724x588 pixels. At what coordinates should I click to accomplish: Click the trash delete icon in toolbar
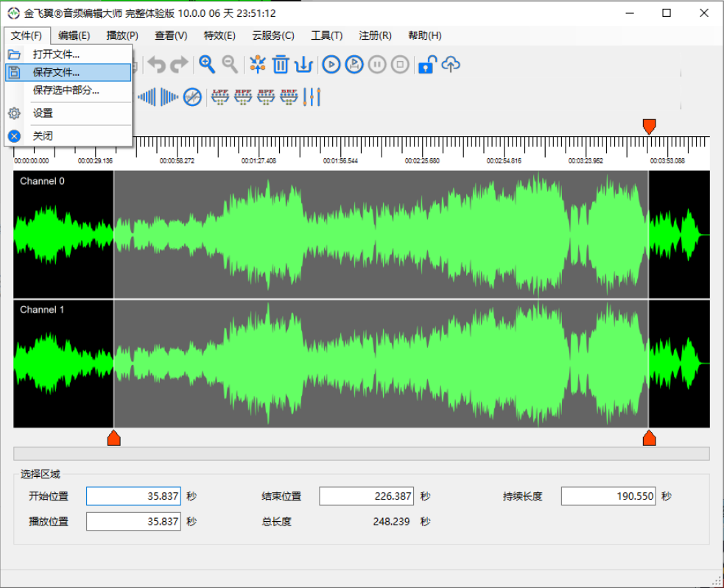point(281,65)
